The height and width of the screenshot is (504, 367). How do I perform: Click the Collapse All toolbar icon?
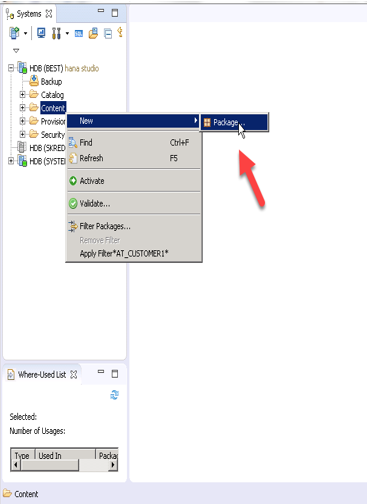(108, 34)
